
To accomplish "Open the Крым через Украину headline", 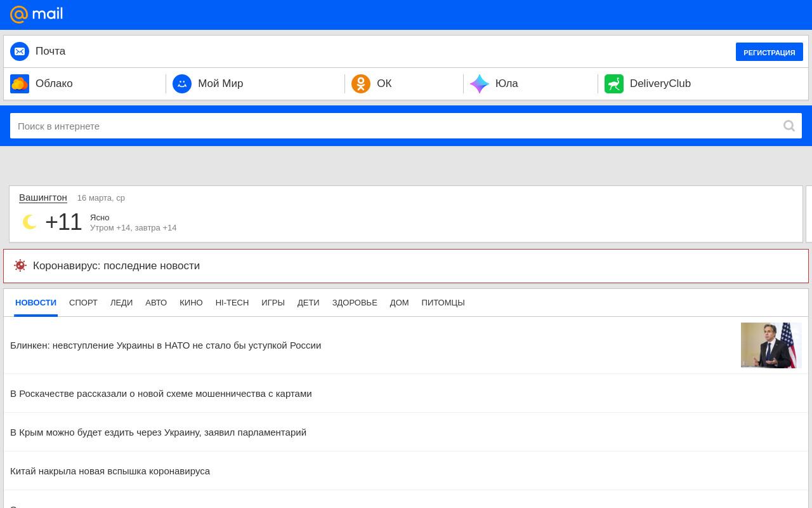I will 158,432.
